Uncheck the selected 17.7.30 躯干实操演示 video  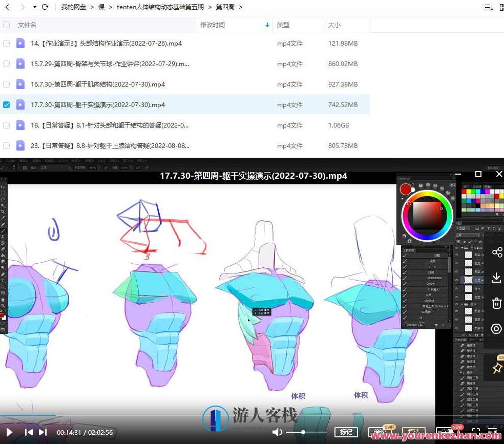tap(6, 104)
